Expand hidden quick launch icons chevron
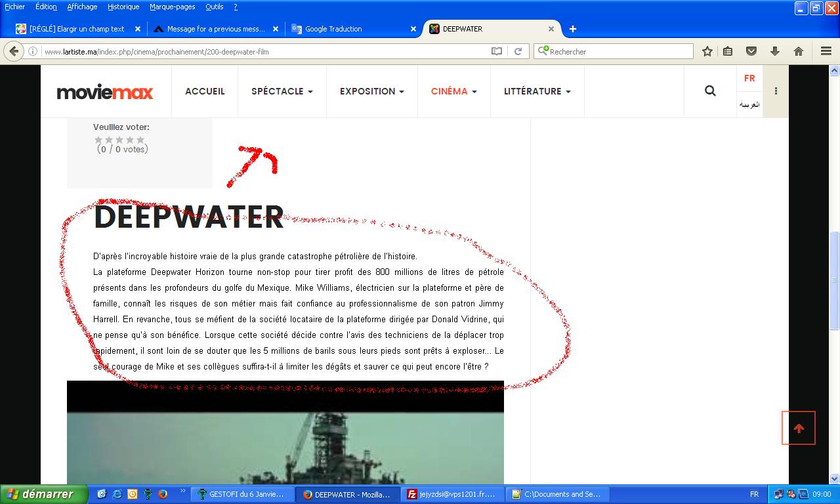 pyautogui.click(x=183, y=490)
